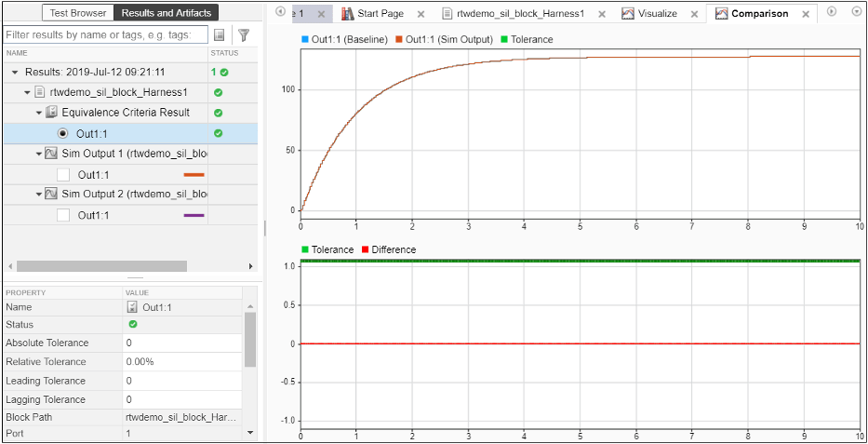This screenshot has width=868, height=444.
Task: Open the tab list dropdown arrow at far right
Action: tap(856, 11)
